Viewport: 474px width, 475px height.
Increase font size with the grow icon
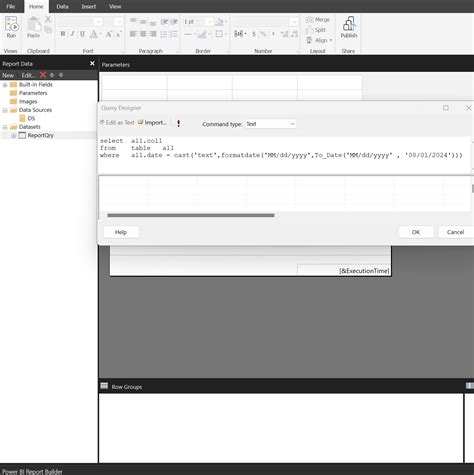click(x=109, y=34)
